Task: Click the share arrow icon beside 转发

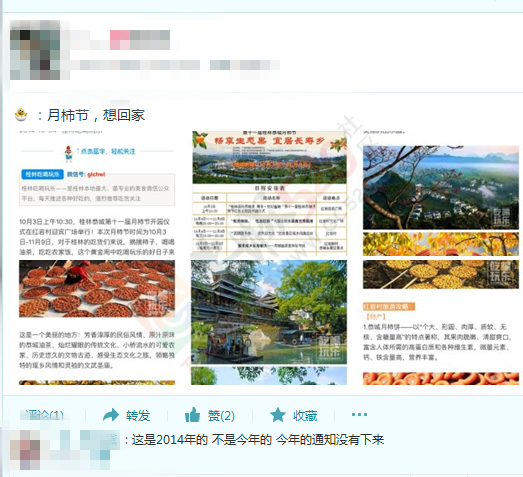Action: [111, 415]
